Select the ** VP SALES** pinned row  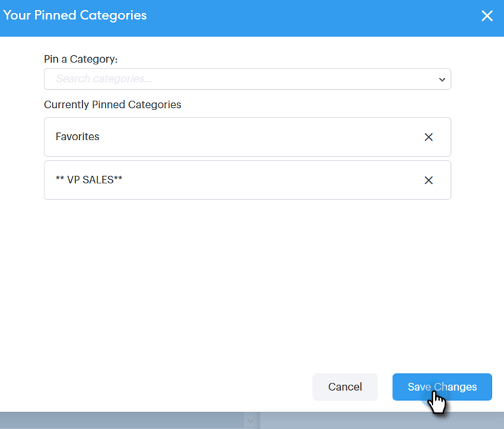(x=228, y=180)
